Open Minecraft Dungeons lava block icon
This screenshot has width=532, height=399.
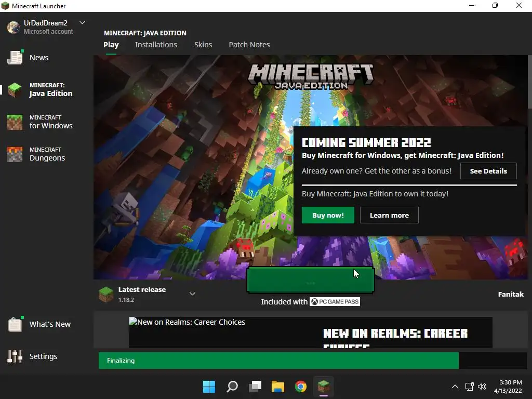click(x=15, y=154)
